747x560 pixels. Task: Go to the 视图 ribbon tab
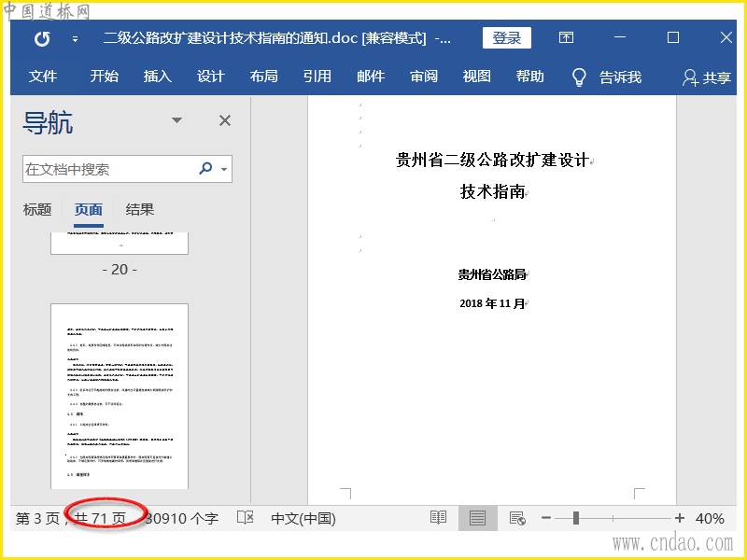click(x=477, y=77)
